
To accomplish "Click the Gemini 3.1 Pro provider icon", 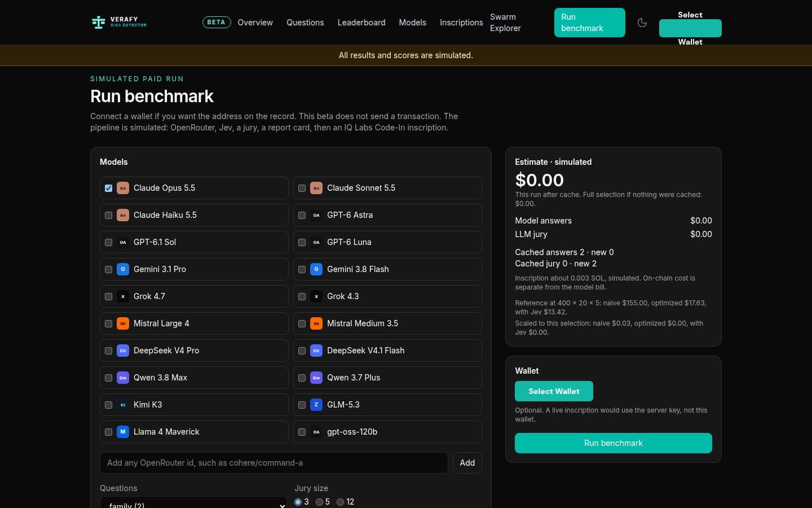I will (x=123, y=269).
